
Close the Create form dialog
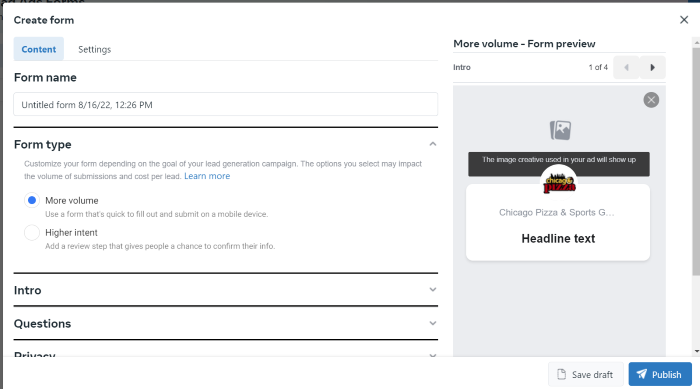pyautogui.click(x=684, y=20)
